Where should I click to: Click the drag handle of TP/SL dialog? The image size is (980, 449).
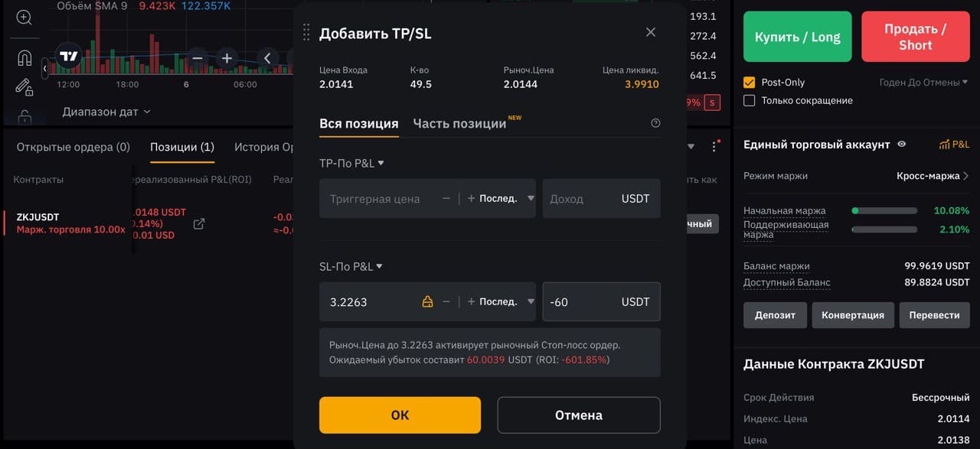306,32
